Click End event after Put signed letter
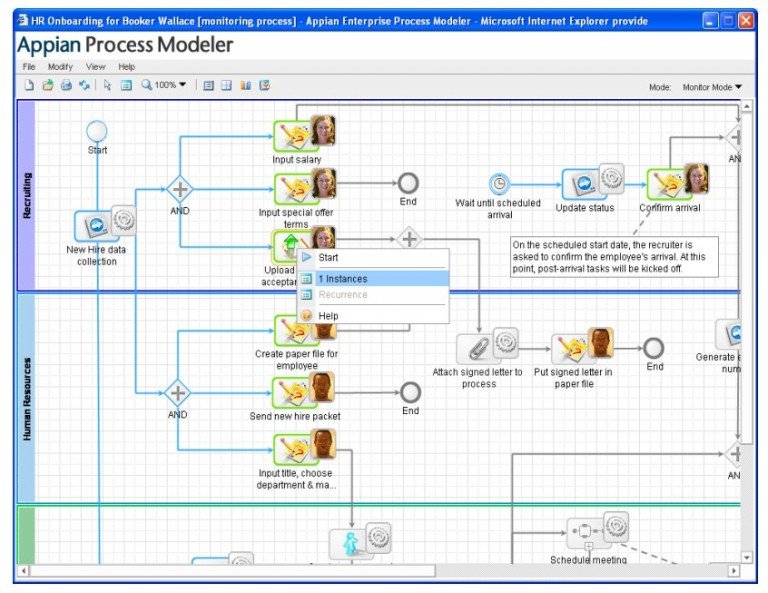This screenshot has width=768, height=593. [653, 348]
